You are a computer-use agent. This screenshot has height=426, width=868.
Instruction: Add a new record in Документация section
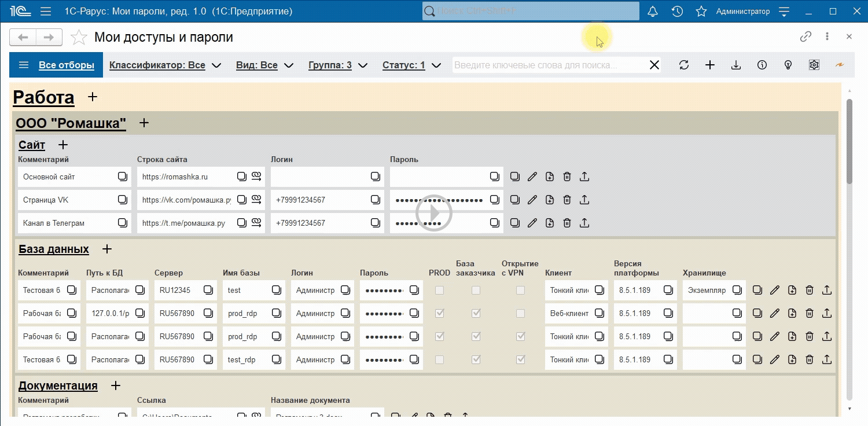pyautogui.click(x=115, y=385)
